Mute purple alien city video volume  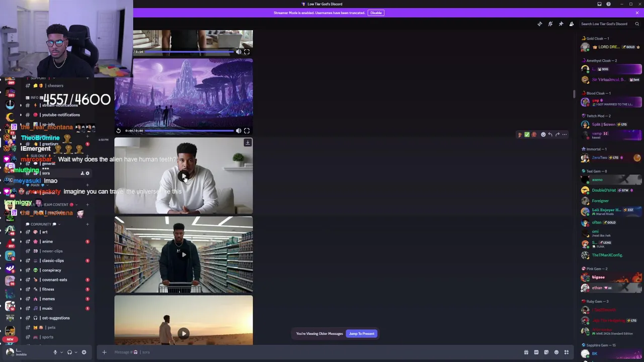pyautogui.click(x=238, y=131)
